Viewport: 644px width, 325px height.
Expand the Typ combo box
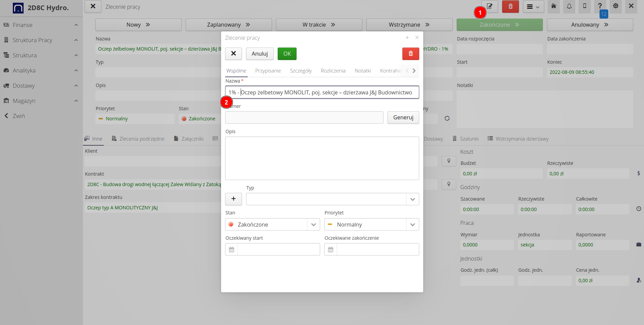412,199
